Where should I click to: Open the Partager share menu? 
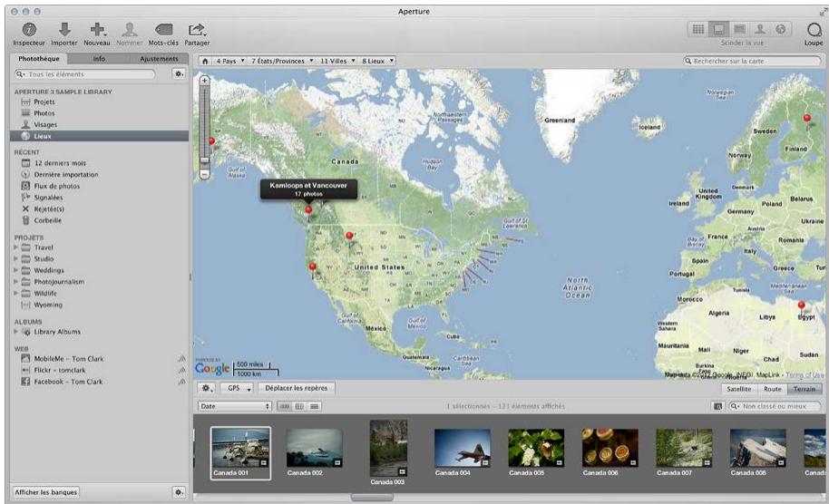(x=197, y=34)
